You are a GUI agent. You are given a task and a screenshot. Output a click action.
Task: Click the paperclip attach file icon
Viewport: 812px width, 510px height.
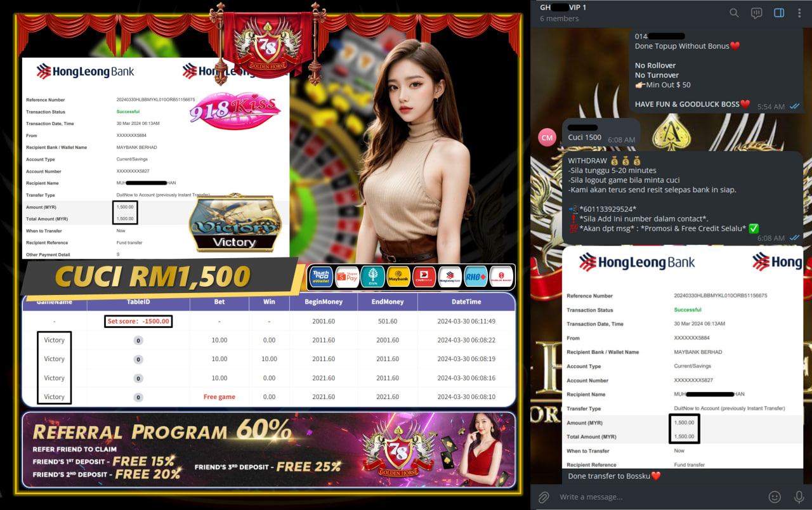pos(543,497)
